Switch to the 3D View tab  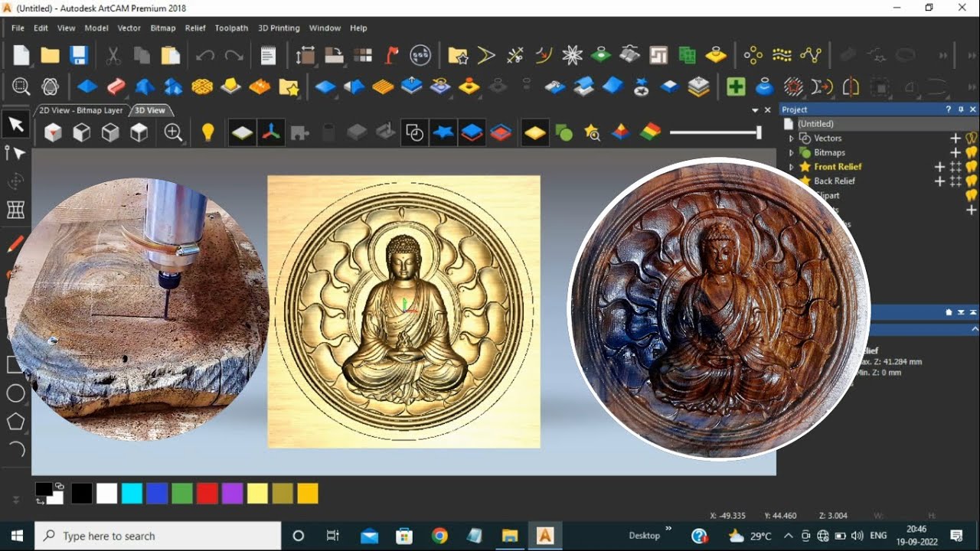(x=150, y=110)
